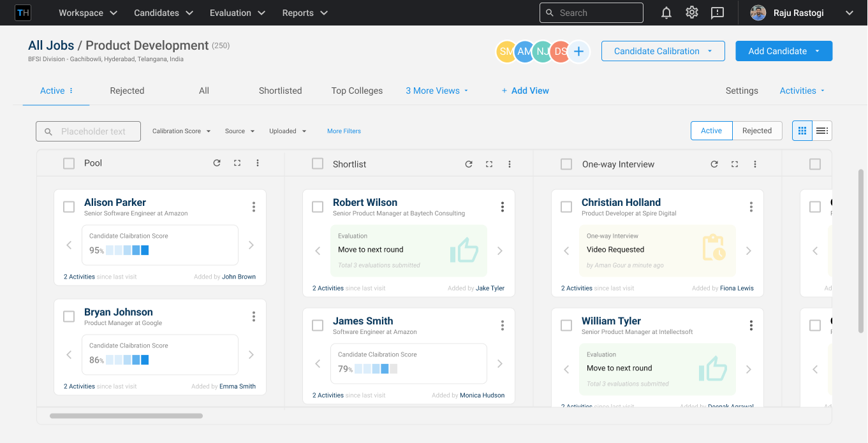Click the feedback message icon
The height and width of the screenshot is (443, 868).
pos(717,13)
